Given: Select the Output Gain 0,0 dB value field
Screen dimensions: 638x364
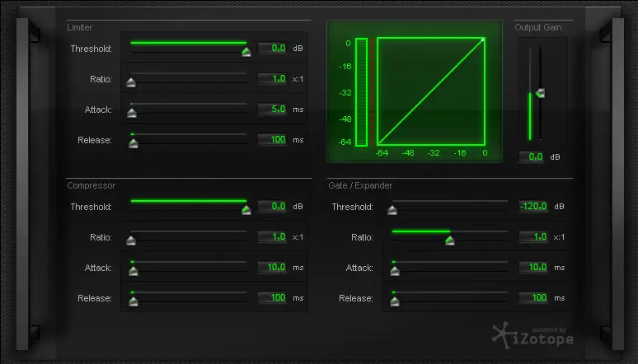Looking at the screenshot, I should 532,156.
